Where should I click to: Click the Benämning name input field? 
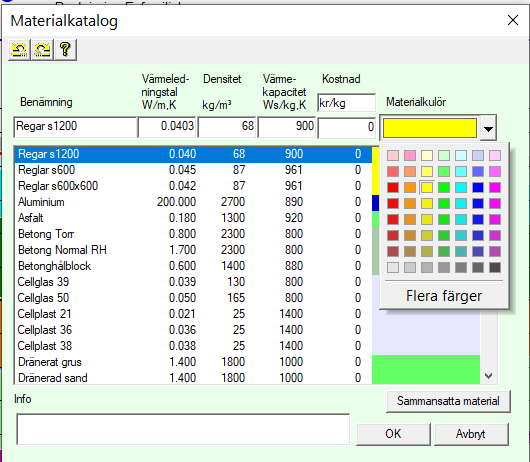tap(75, 127)
